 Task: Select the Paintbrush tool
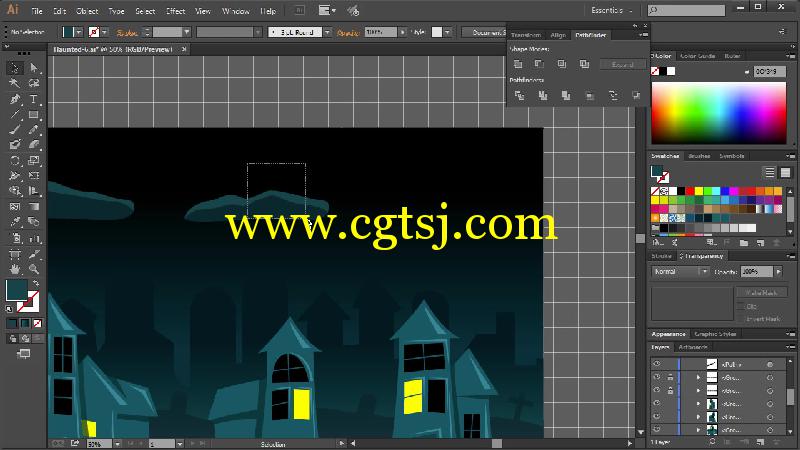15,130
